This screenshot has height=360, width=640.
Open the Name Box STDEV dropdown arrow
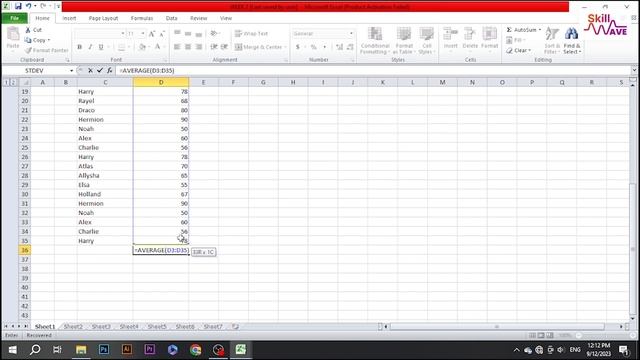click(71, 71)
